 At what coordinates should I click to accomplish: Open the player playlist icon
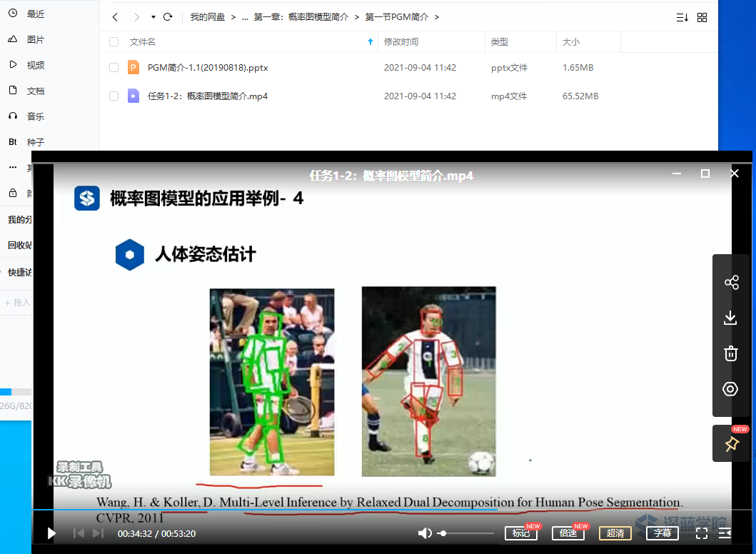point(725,533)
